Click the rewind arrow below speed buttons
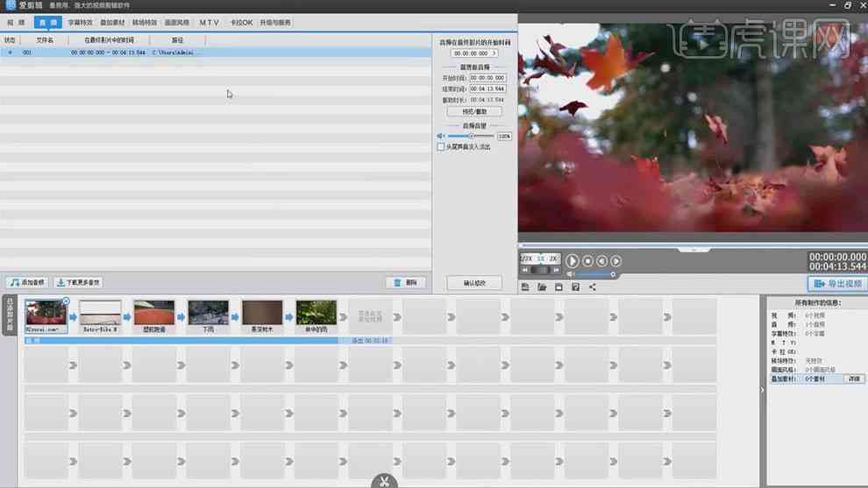The image size is (868, 488). coord(525,270)
